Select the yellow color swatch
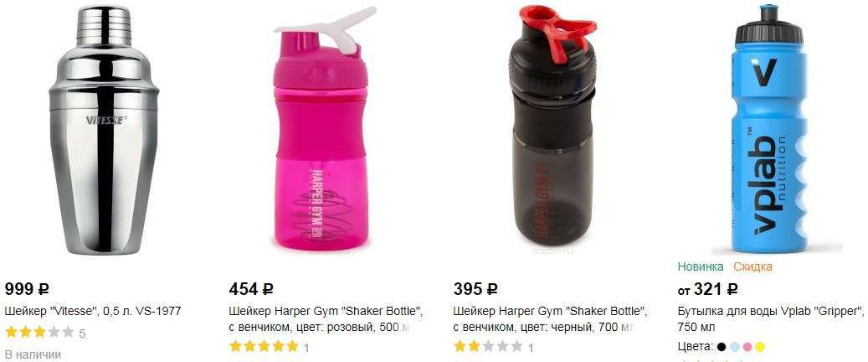Viewport: 868px width, 362px height. (760, 347)
